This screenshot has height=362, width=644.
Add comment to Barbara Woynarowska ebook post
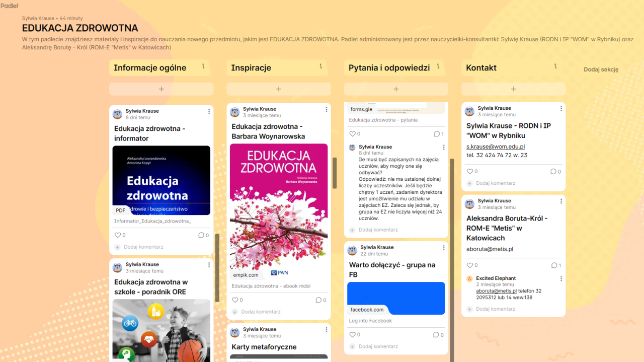pos(261,312)
